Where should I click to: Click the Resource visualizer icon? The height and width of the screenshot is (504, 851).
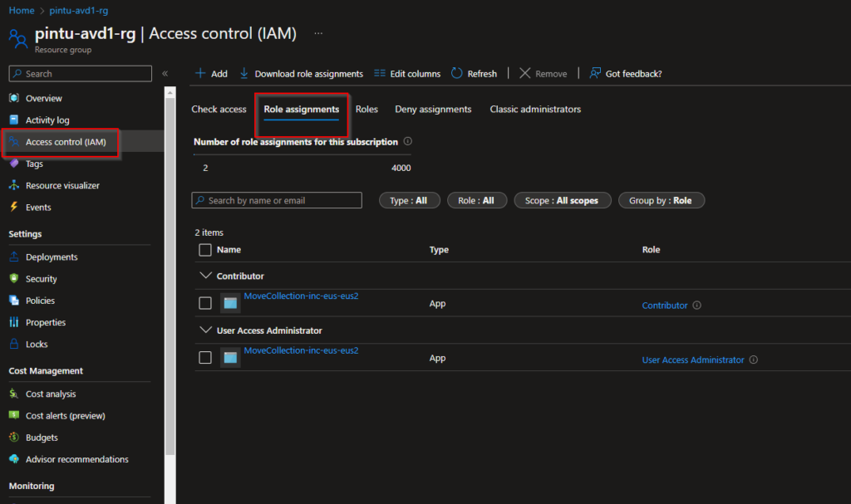[x=14, y=185]
